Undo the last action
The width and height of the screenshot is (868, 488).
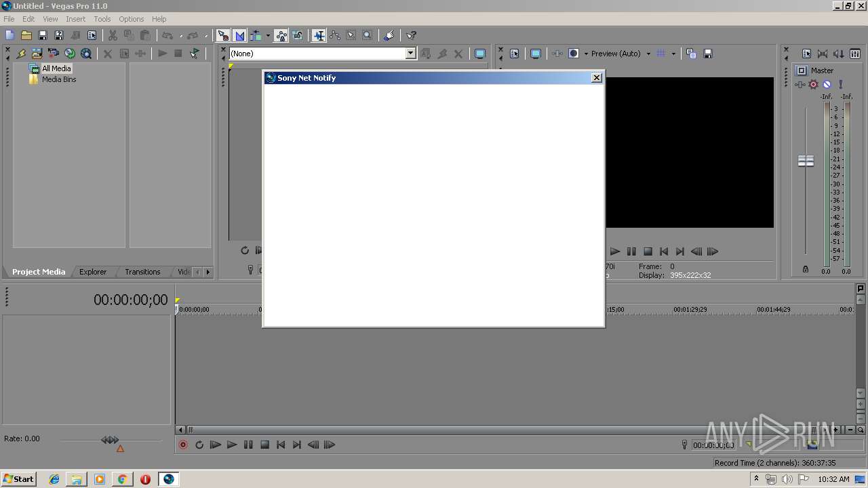167,35
